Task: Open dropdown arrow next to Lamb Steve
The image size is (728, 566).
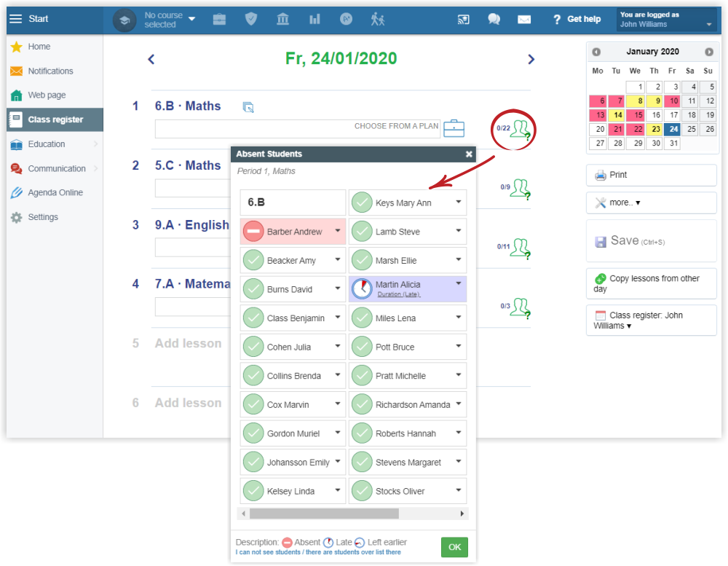Action: pos(458,231)
